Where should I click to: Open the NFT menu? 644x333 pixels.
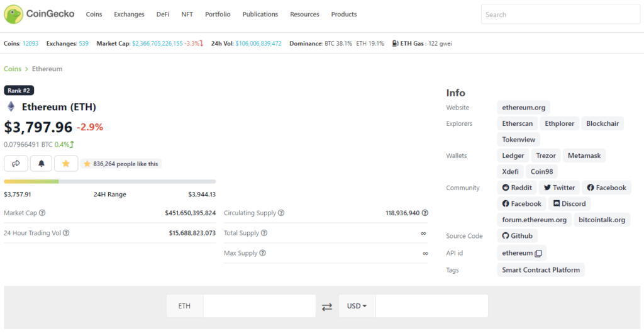pyautogui.click(x=187, y=14)
